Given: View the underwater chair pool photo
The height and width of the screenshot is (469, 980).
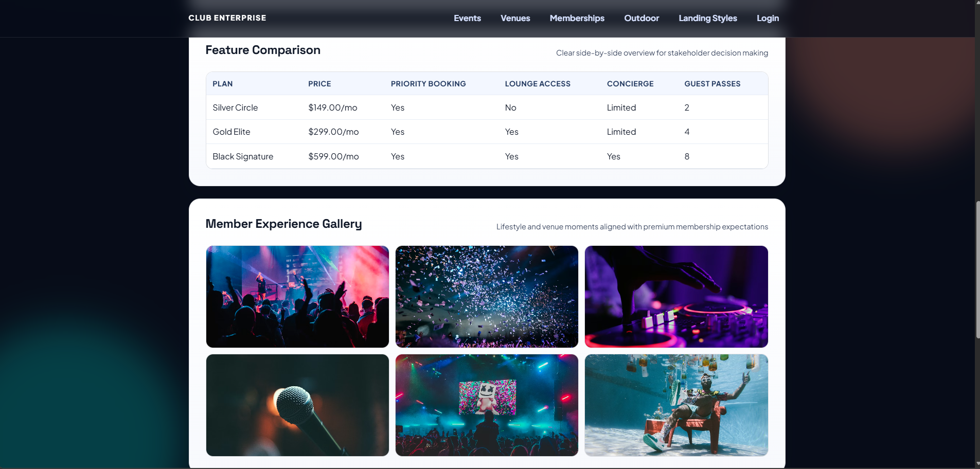Looking at the screenshot, I should click(x=676, y=405).
